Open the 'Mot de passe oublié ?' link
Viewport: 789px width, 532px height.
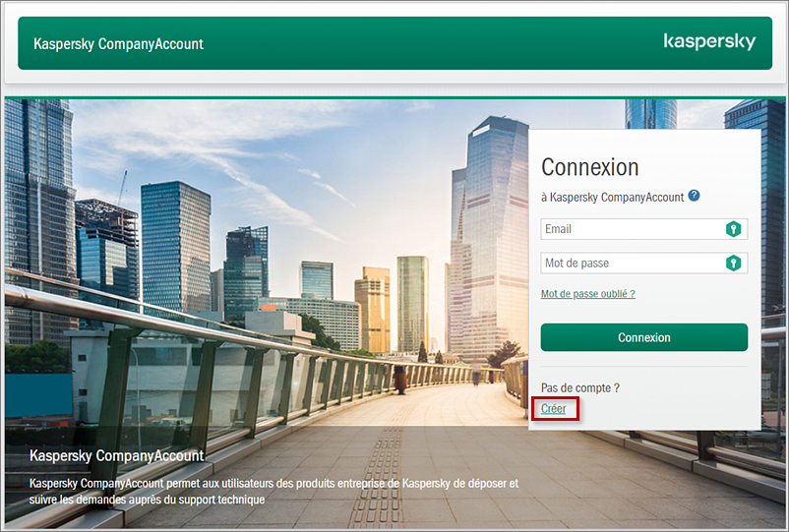(x=587, y=294)
